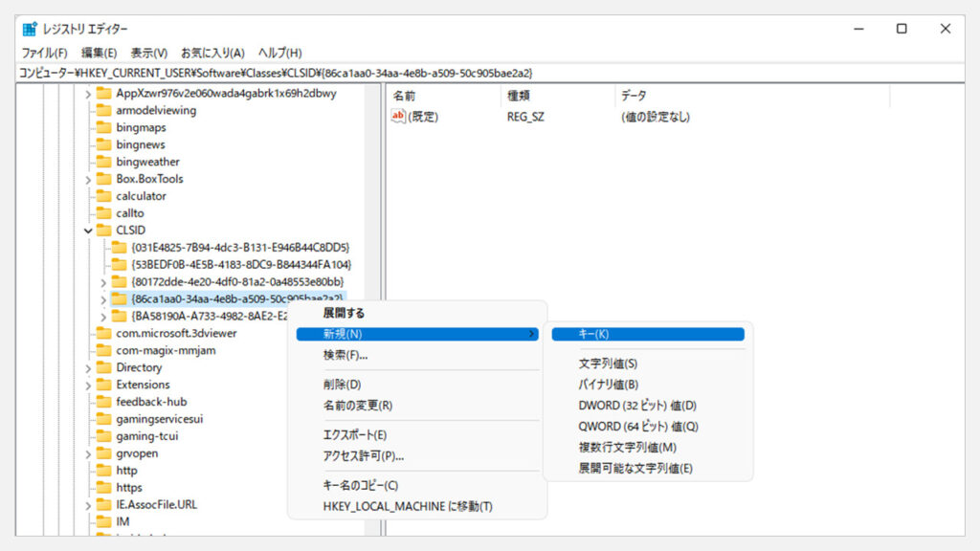The image size is (980, 551).
Task: Choose キー(K) from the 新規 submenu
Action: (x=593, y=334)
